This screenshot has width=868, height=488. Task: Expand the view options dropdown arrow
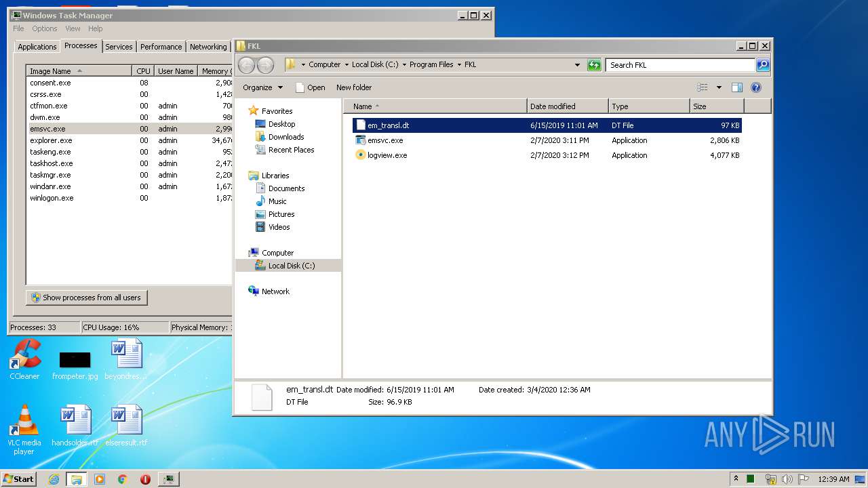tap(719, 87)
